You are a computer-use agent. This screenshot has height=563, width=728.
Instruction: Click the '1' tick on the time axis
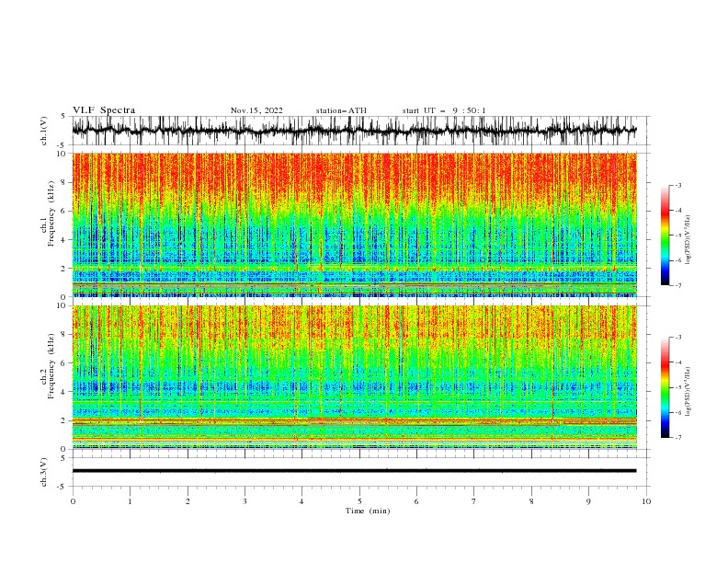130,501
